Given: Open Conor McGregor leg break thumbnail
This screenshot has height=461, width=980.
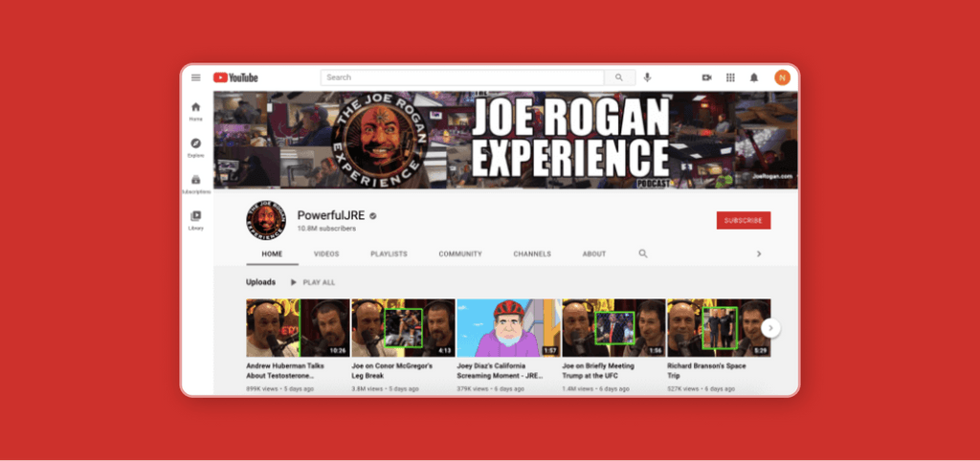Looking at the screenshot, I should pyautogui.click(x=403, y=328).
